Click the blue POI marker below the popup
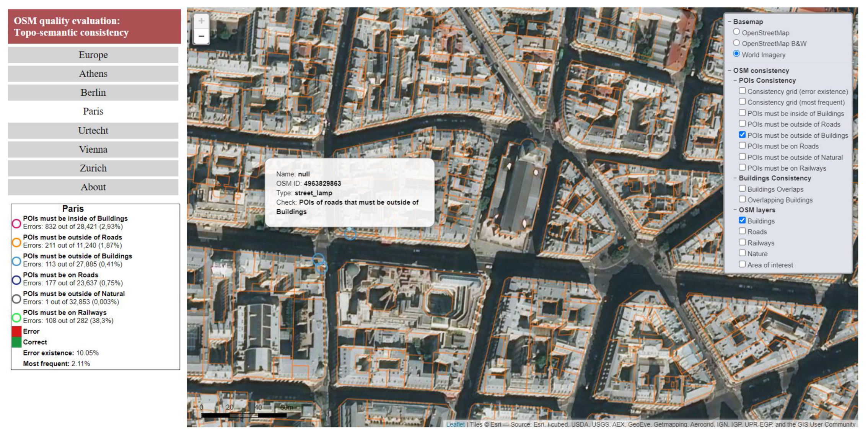This screenshot has height=437, width=868. point(350,233)
